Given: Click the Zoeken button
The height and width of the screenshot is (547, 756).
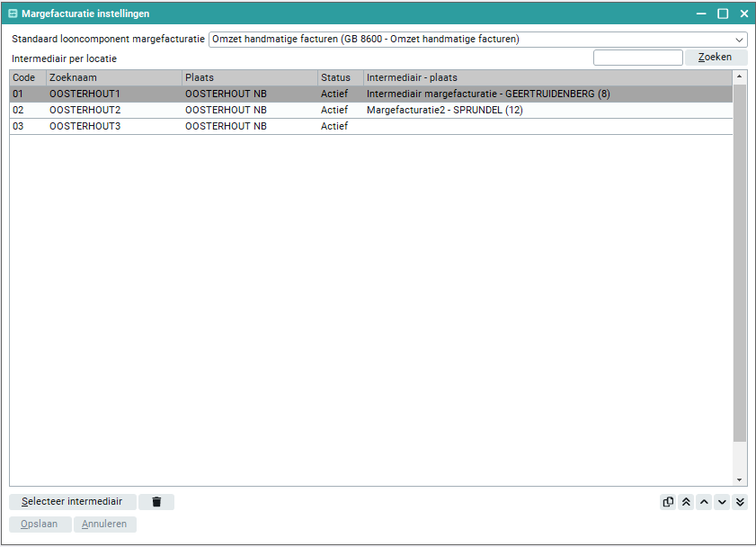Looking at the screenshot, I should pyautogui.click(x=716, y=58).
